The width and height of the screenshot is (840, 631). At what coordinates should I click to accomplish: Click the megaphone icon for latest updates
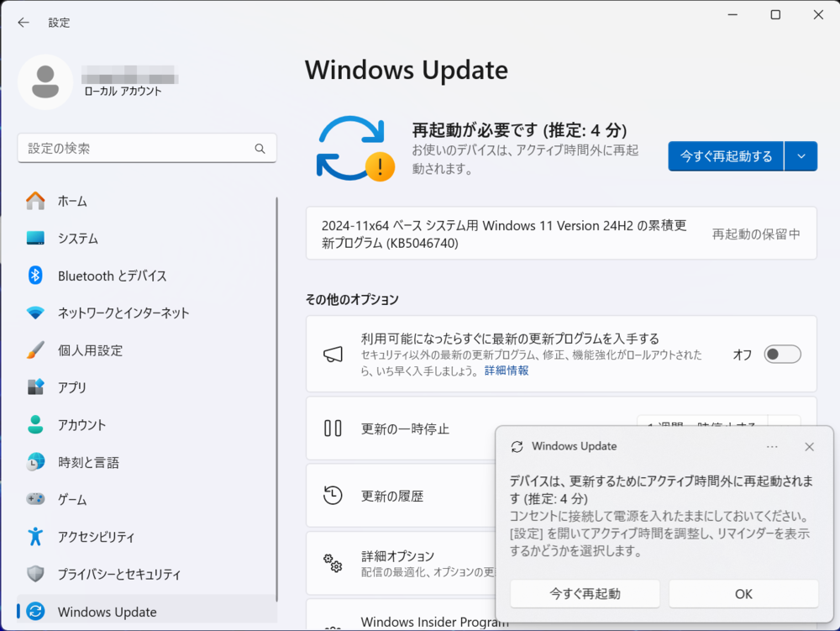[333, 354]
